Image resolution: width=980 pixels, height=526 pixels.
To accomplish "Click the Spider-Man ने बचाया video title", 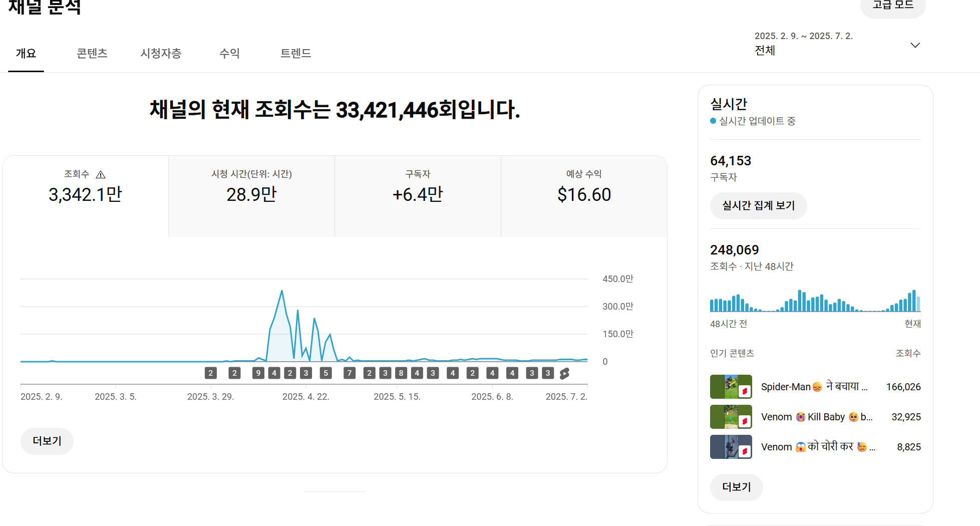I will (814, 387).
